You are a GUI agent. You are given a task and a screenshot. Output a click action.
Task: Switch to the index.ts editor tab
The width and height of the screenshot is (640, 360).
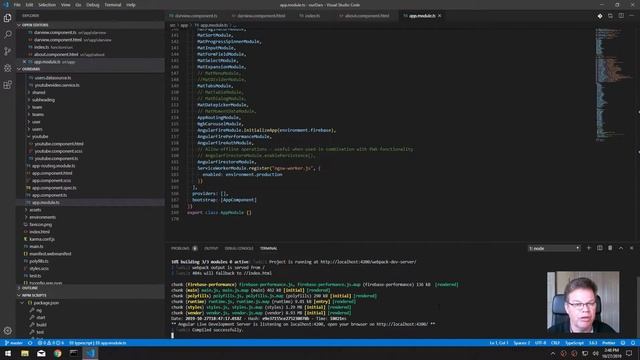pos(312,16)
